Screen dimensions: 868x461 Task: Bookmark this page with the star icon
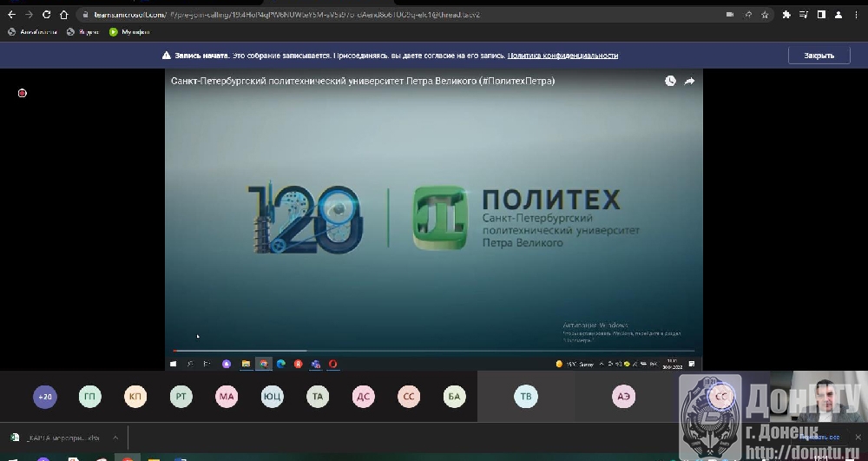point(765,15)
